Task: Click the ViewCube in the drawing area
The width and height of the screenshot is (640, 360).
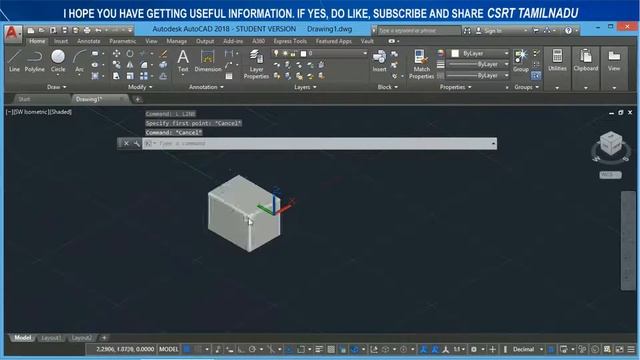Action: point(611,144)
